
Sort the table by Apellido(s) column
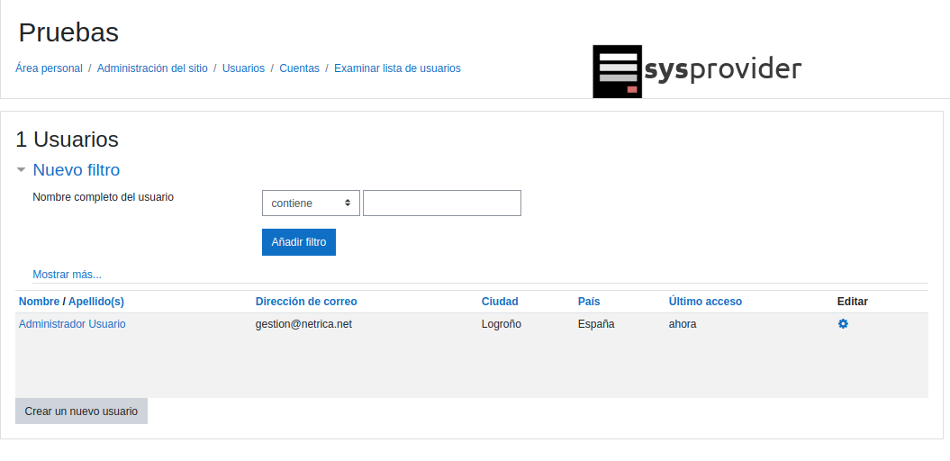96,301
